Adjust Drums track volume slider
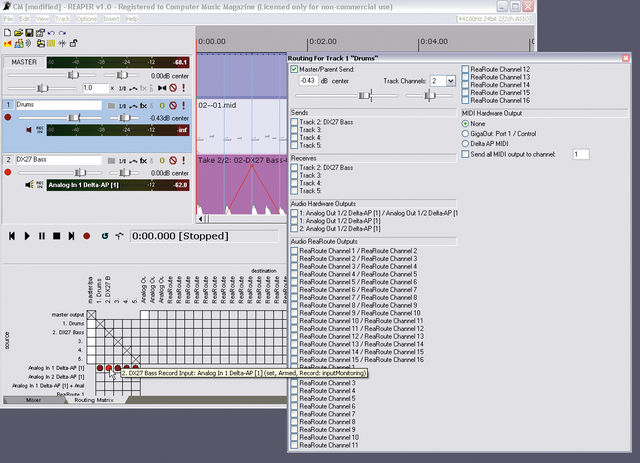 74,118
